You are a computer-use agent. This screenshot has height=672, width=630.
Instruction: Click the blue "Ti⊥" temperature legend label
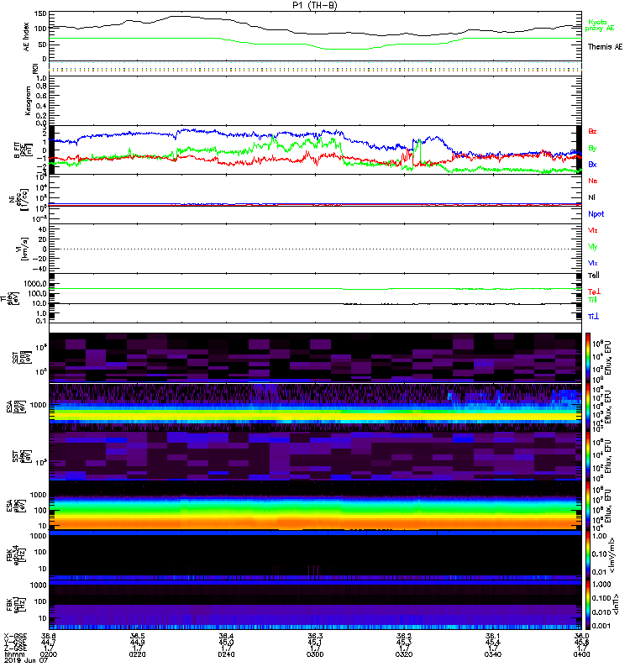coord(593,317)
